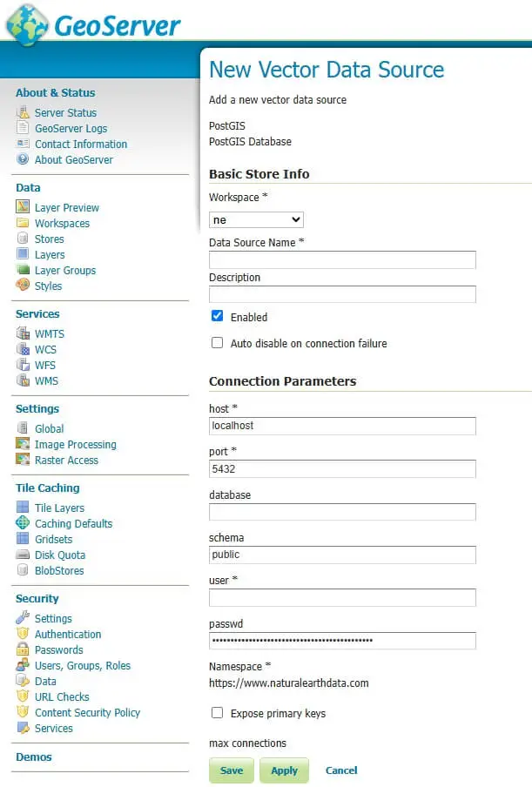Click the Layer Preview map icon
This screenshot has height=787, width=532.
[x=23, y=206]
